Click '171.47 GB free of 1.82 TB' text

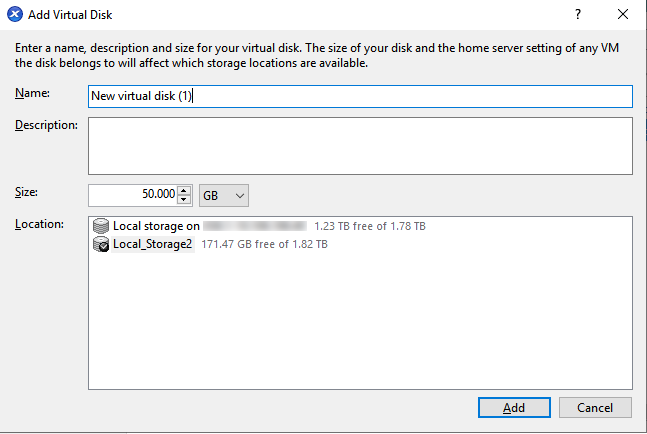(x=264, y=245)
